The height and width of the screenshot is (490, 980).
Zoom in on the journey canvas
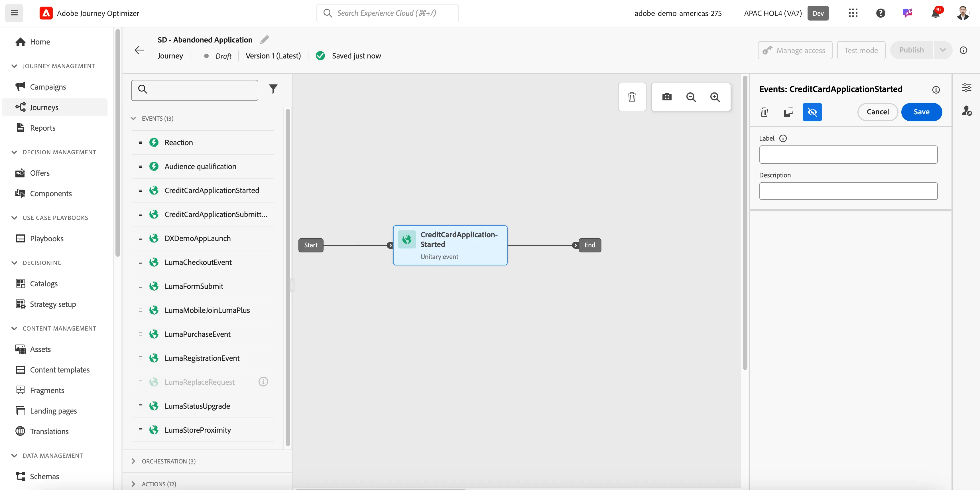point(715,97)
